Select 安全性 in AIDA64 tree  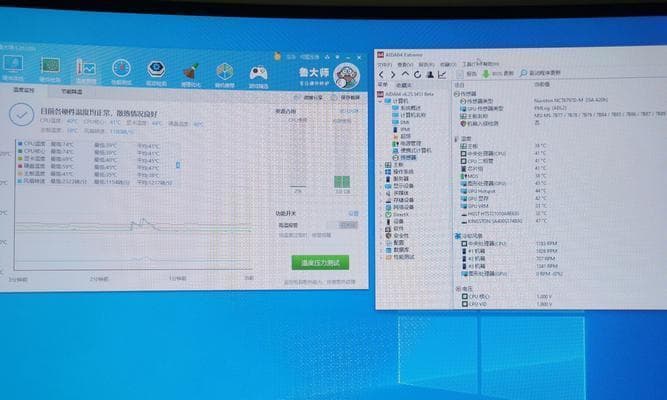(x=397, y=235)
